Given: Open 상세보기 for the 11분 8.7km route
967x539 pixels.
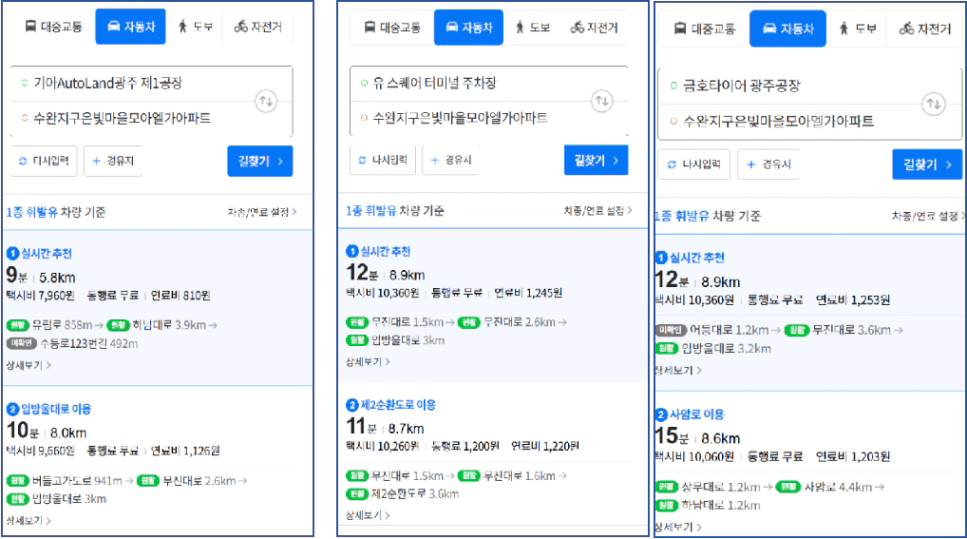Looking at the screenshot, I should 368,515.
